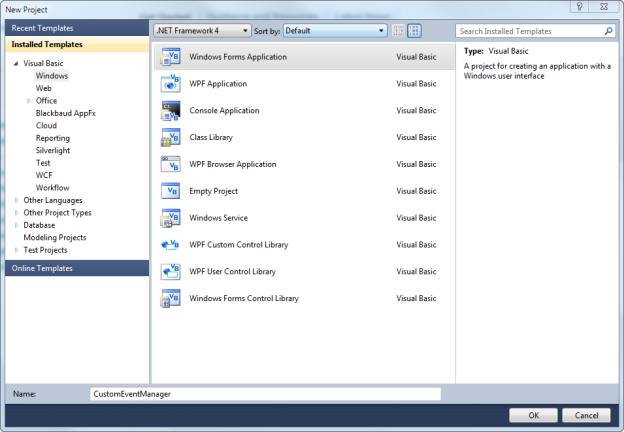
Task: Open the Sort by Default dropdown
Action: point(335,31)
